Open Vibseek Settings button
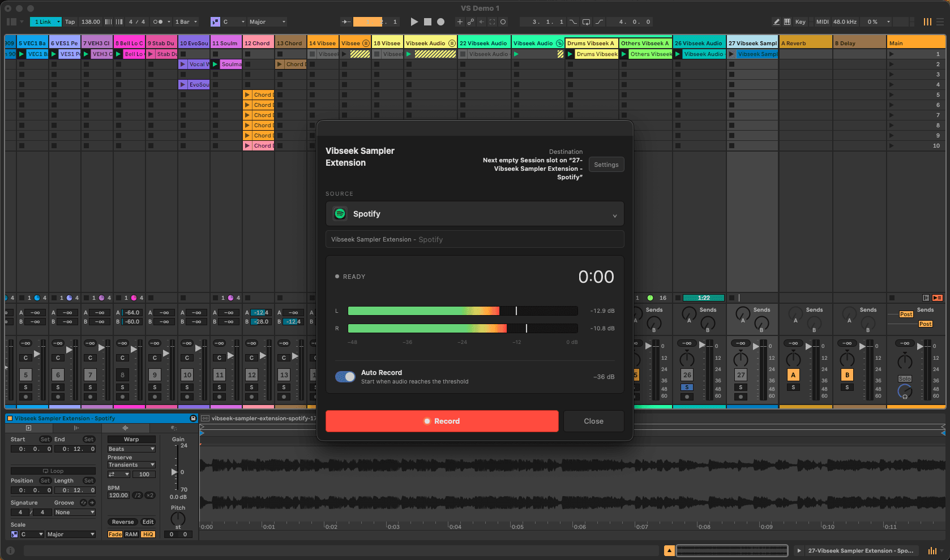950x560 pixels. (x=606, y=165)
